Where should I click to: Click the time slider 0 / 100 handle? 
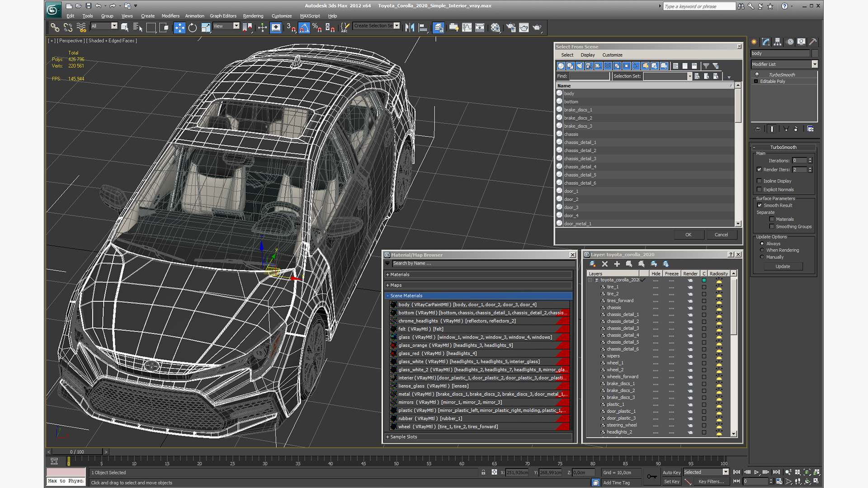pos(77,452)
